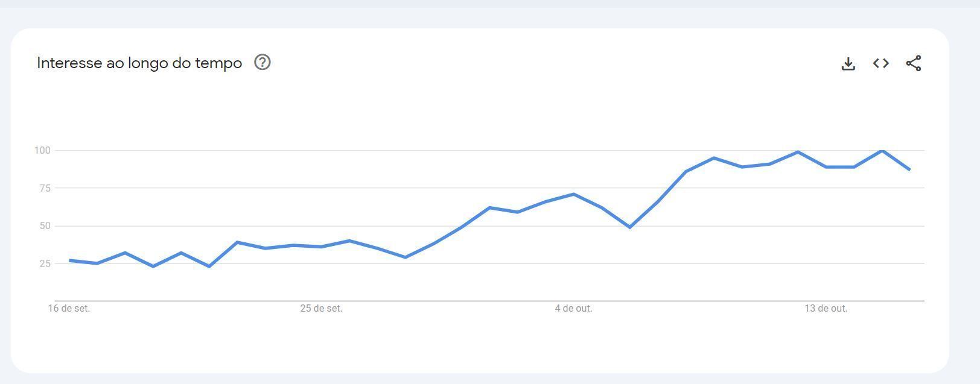This screenshot has height=384, width=980.
Task: Click the 25 value on the y-axis
Action: pos(45,263)
